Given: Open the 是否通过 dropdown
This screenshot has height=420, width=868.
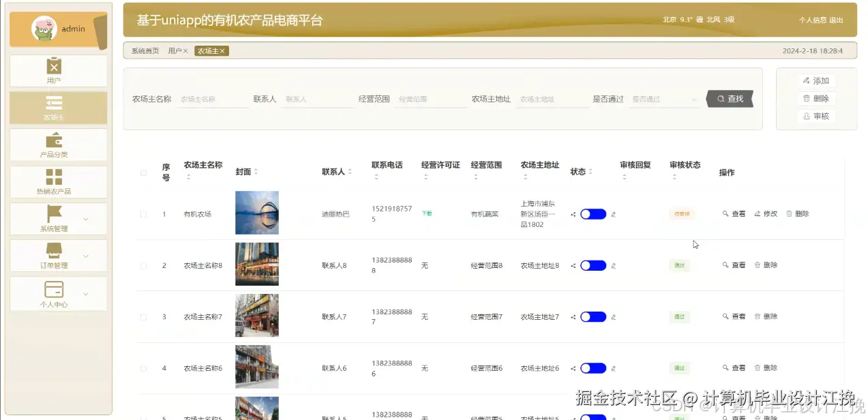Looking at the screenshot, I should tap(665, 100).
